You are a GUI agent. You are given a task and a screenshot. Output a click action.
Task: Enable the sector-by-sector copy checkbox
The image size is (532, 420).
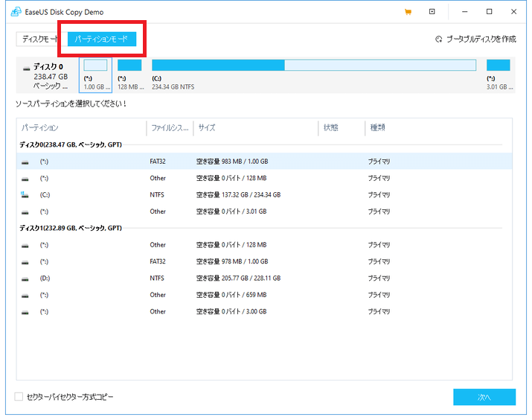point(19,397)
